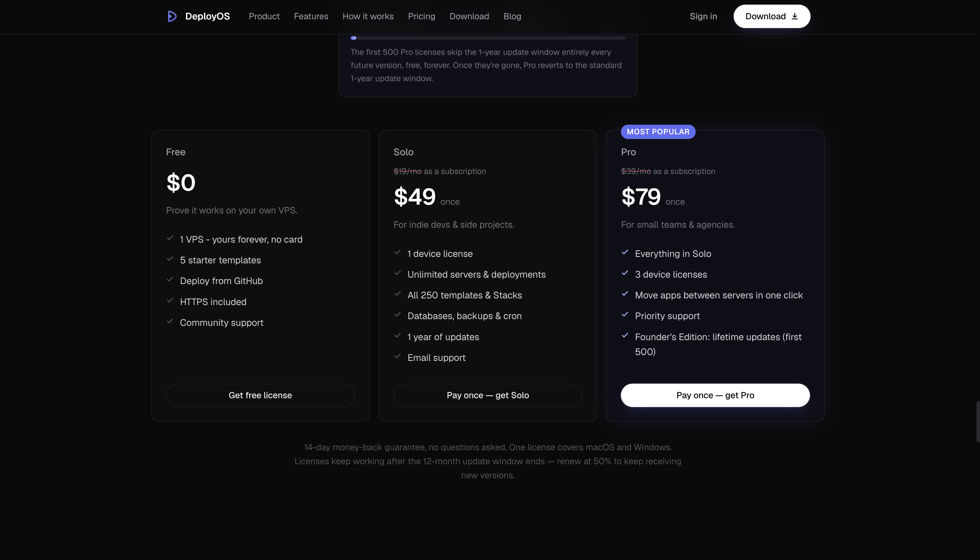Click struck-through '$39/mo' price

[636, 171]
